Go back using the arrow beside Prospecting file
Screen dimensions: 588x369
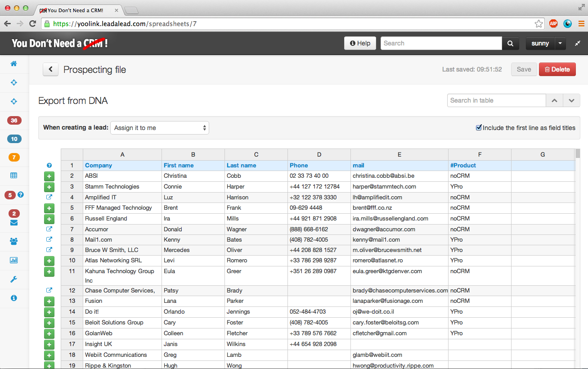(50, 69)
